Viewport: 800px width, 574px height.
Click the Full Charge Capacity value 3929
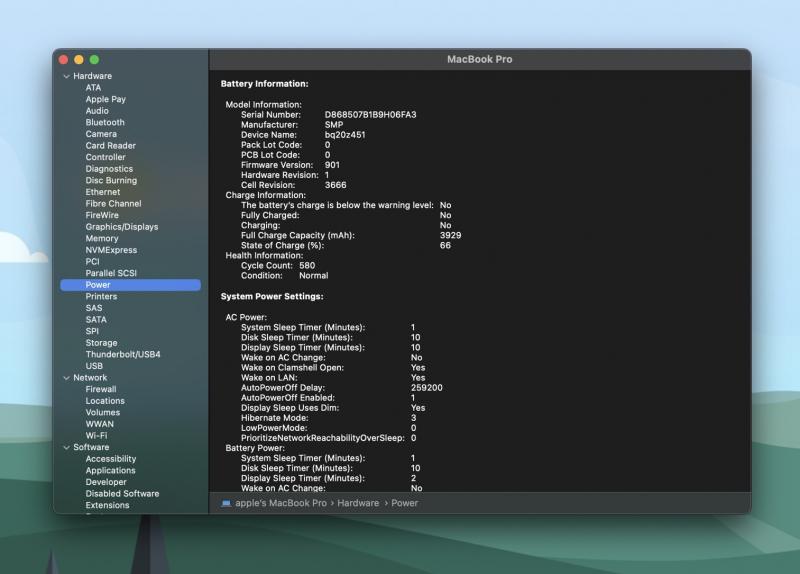[451, 236]
